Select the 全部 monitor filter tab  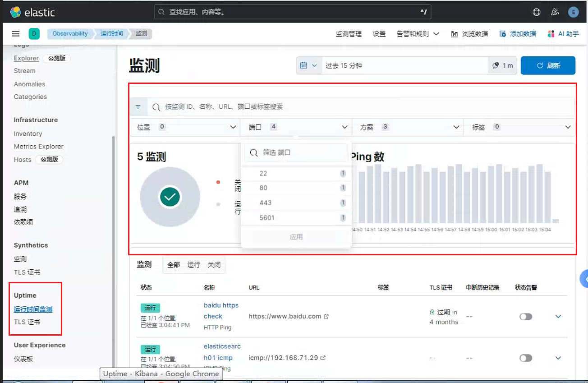pyautogui.click(x=174, y=265)
